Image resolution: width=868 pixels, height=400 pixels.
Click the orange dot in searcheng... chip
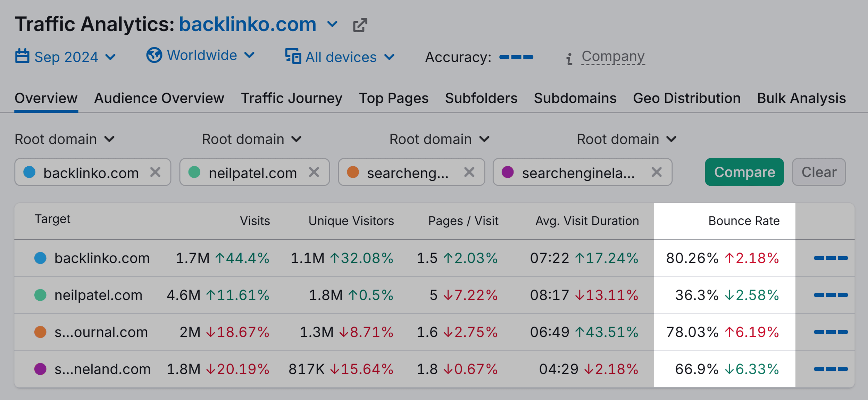click(x=353, y=172)
